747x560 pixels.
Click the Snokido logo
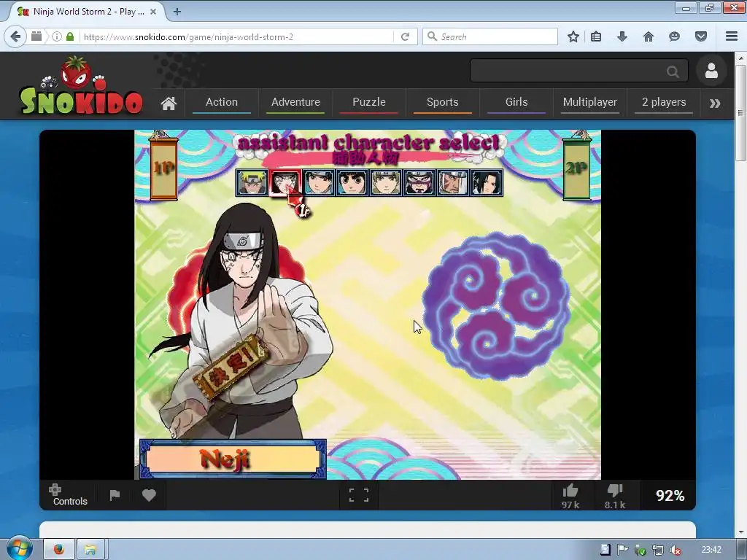81,86
